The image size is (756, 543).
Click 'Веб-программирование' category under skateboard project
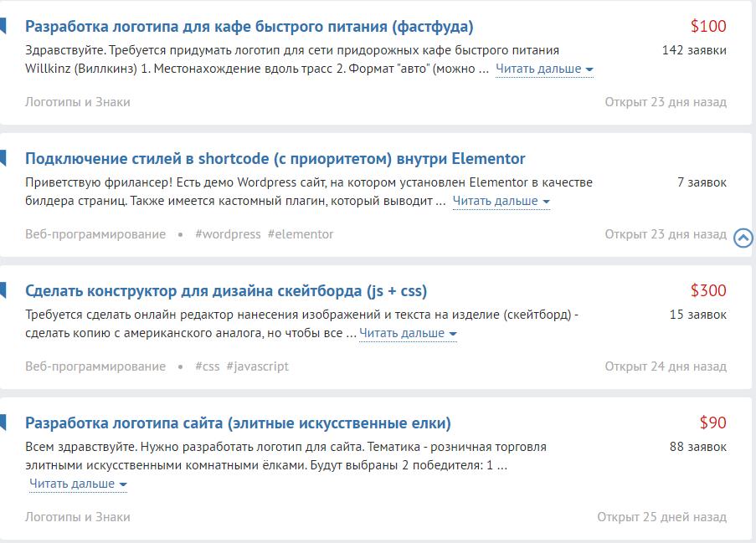tap(95, 366)
